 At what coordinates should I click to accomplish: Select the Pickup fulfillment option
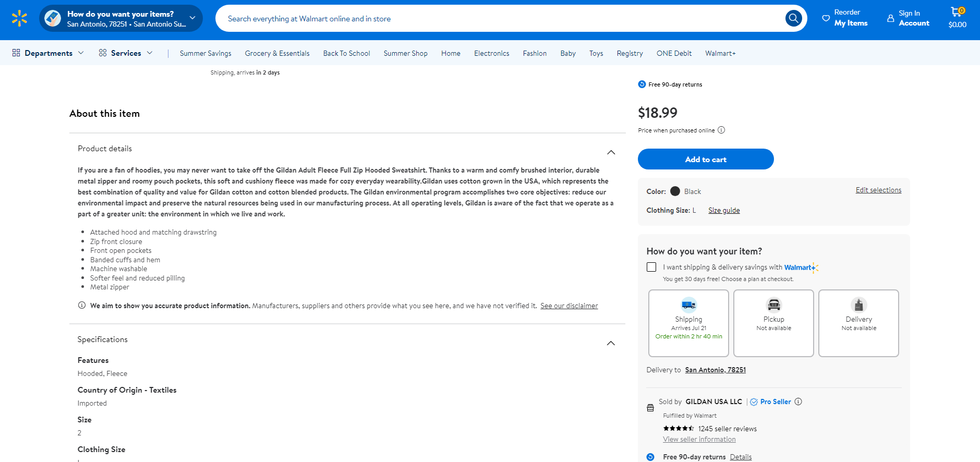point(773,323)
